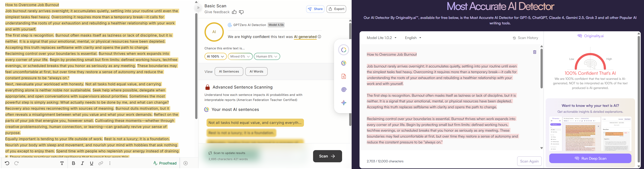
Task: Click the red lock icon for Advanced Sentence Scanning
Action: click(x=208, y=87)
